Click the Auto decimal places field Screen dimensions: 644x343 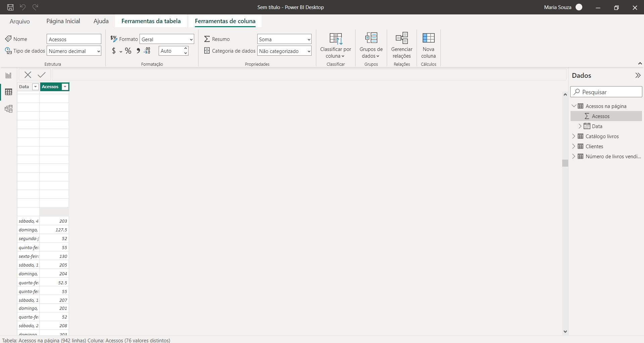point(171,51)
